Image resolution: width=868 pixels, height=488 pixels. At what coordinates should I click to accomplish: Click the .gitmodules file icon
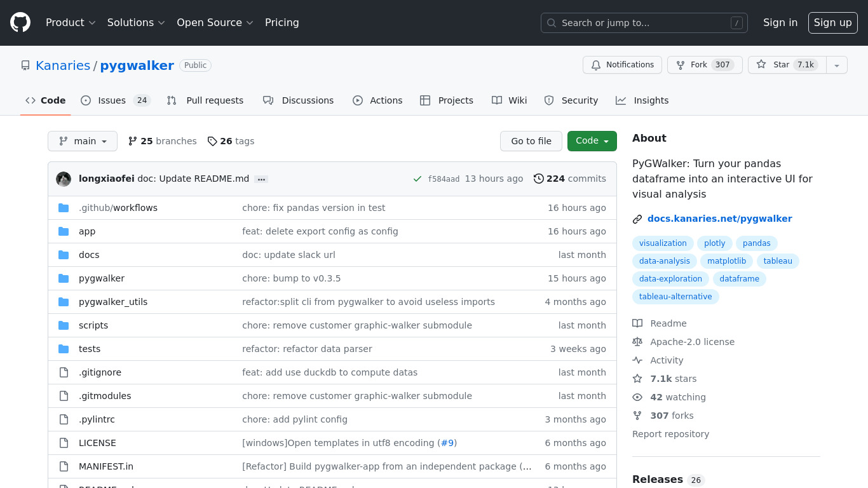64,396
